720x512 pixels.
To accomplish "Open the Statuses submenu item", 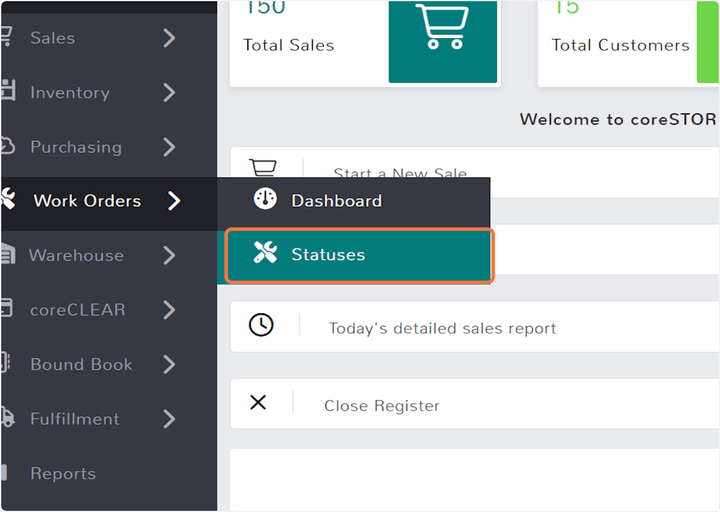I will click(x=328, y=255).
